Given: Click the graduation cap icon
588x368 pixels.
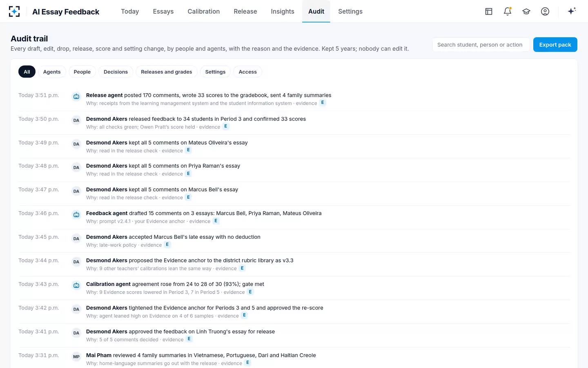Looking at the screenshot, I should coord(526,11).
